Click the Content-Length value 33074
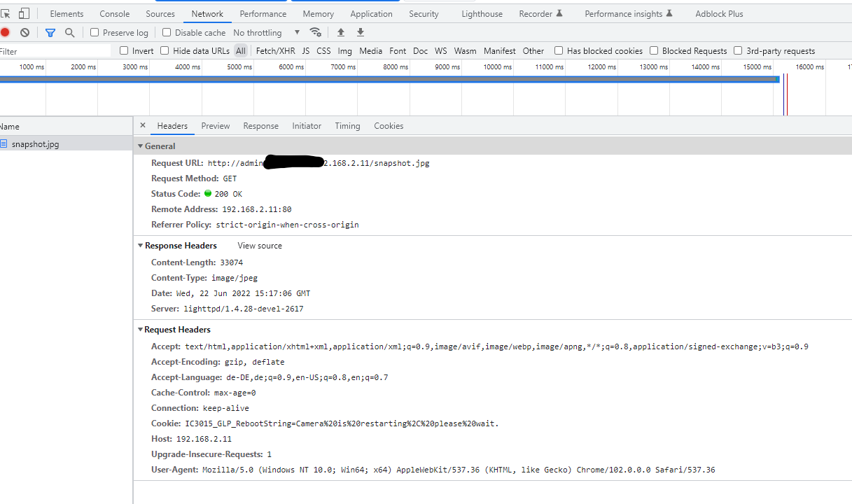This screenshot has height=504, width=852. [232, 262]
